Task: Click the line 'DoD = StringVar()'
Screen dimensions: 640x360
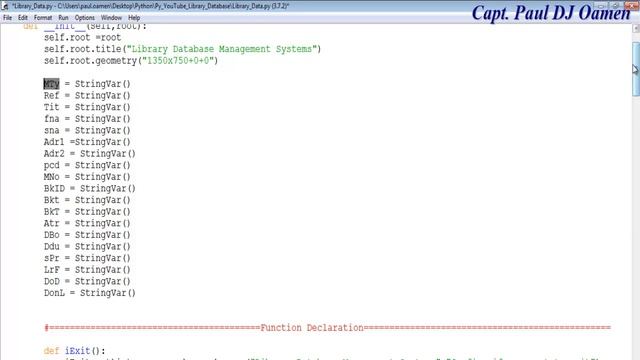Action: [x=87, y=282]
